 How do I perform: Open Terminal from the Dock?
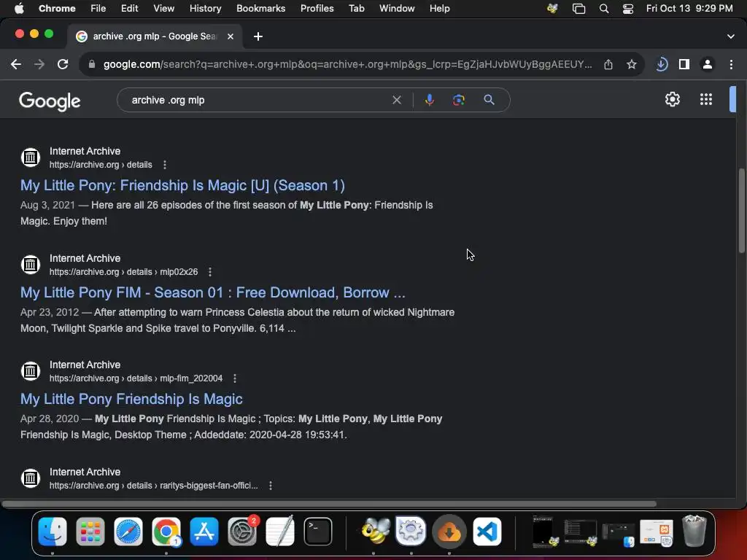pos(318,532)
